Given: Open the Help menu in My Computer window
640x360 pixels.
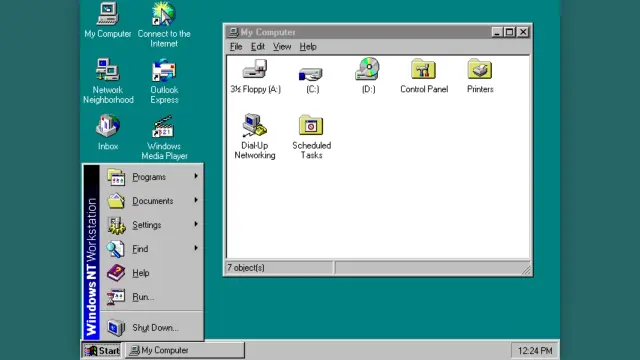Looking at the screenshot, I should point(308,47).
